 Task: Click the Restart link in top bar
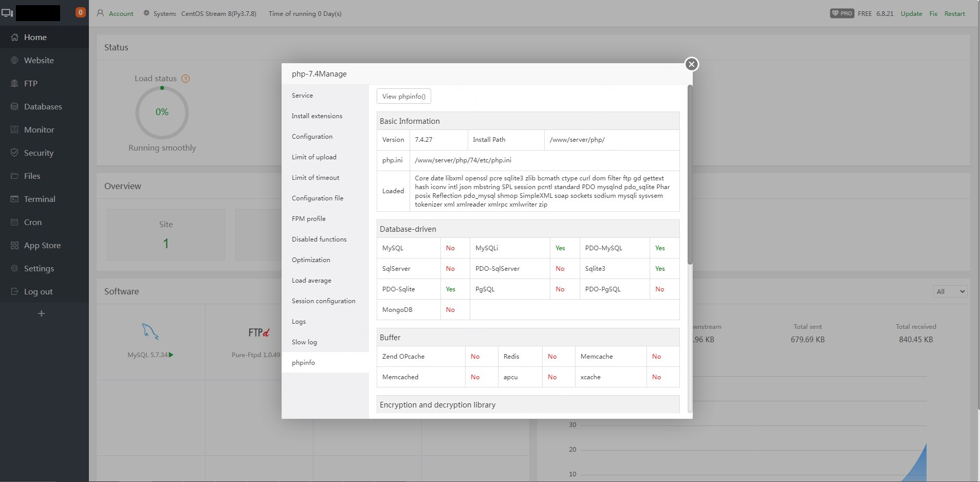(954, 14)
